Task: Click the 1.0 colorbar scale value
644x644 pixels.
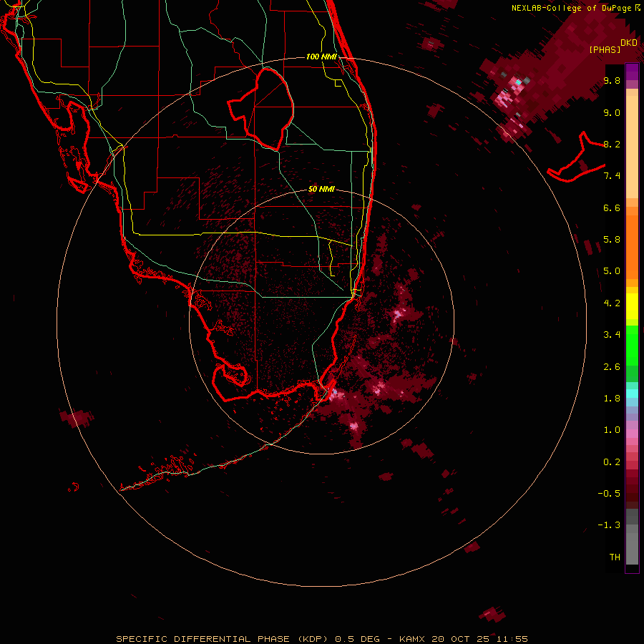Action: coord(612,430)
